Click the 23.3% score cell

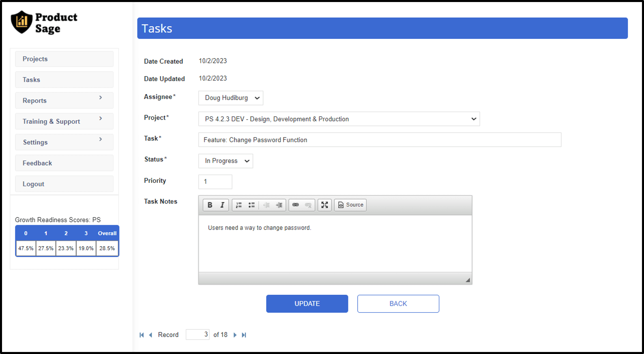click(66, 248)
